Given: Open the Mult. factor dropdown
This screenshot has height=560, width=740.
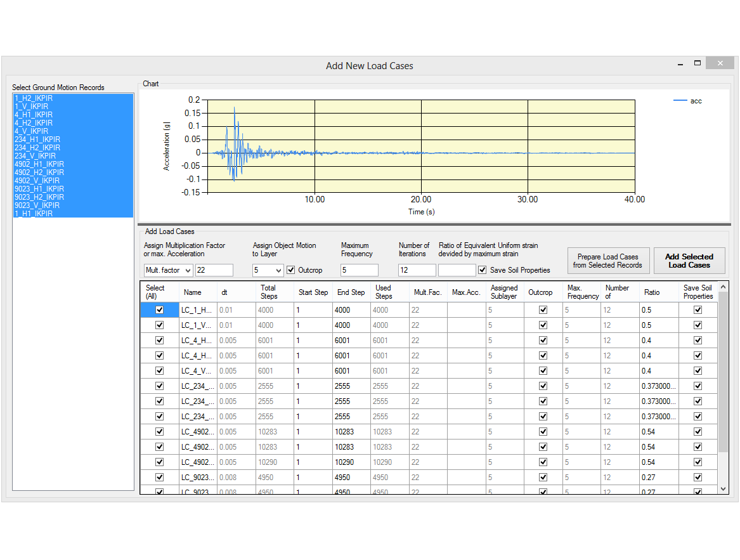Looking at the screenshot, I should (168, 270).
